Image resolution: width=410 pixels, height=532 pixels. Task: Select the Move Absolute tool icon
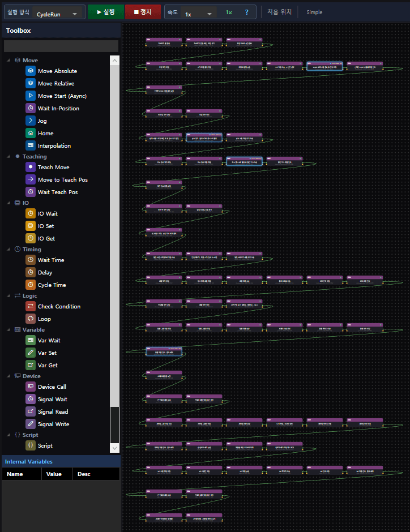[31, 71]
